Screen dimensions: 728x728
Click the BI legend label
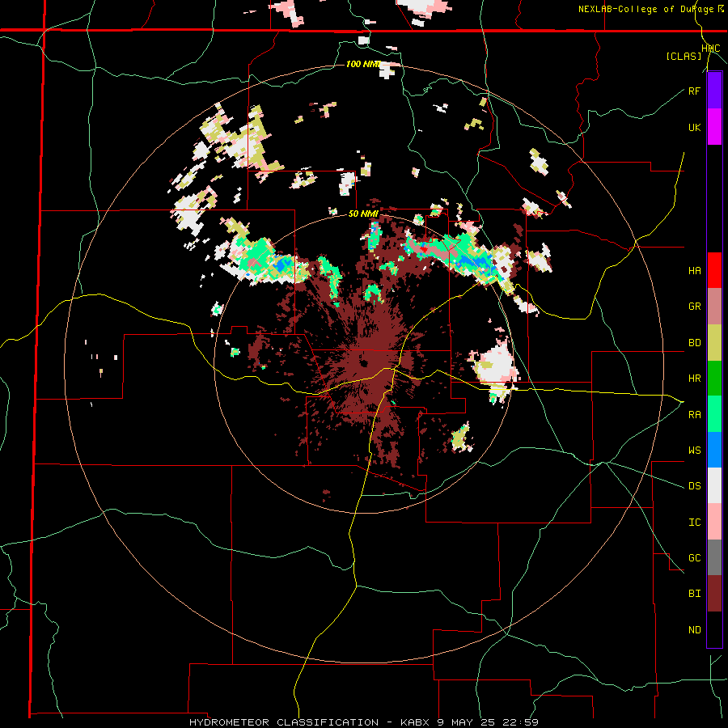tap(694, 594)
